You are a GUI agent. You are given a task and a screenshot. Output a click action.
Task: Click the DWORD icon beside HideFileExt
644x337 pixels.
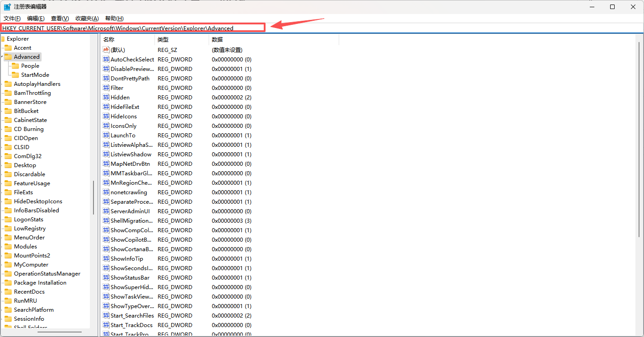106,107
